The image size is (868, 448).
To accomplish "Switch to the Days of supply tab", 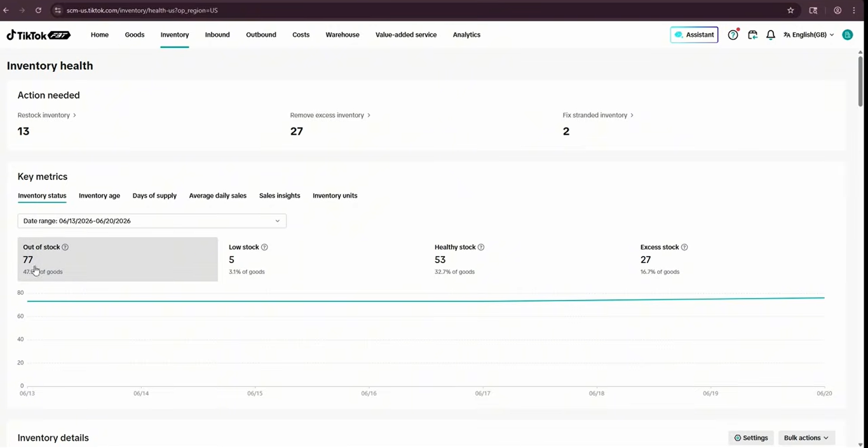I will (x=154, y=196).
